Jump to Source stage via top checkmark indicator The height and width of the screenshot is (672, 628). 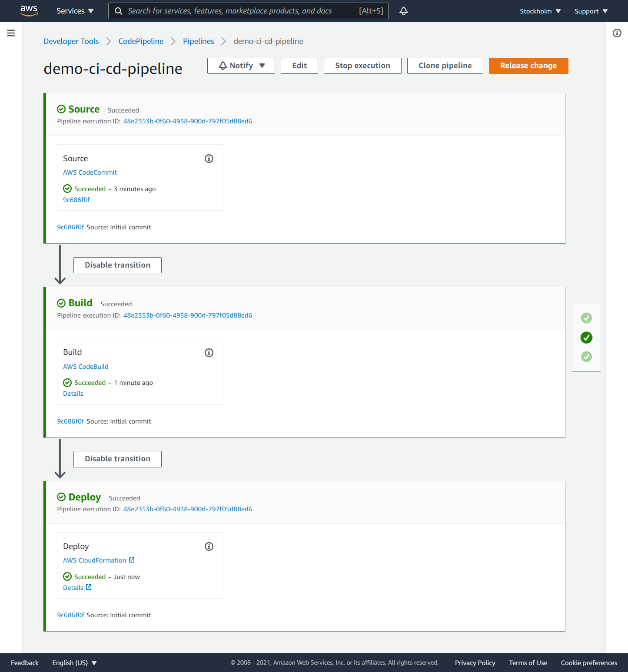point(586,318)
